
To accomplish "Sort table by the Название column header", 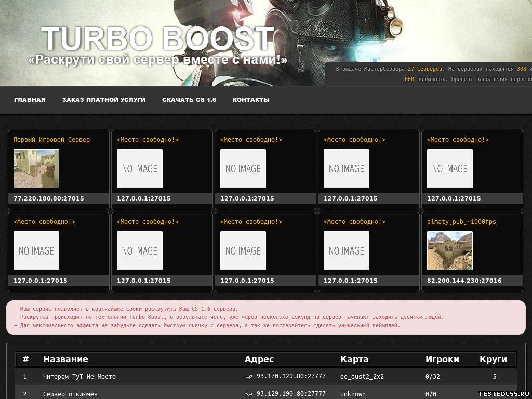I will coord(65,360).
